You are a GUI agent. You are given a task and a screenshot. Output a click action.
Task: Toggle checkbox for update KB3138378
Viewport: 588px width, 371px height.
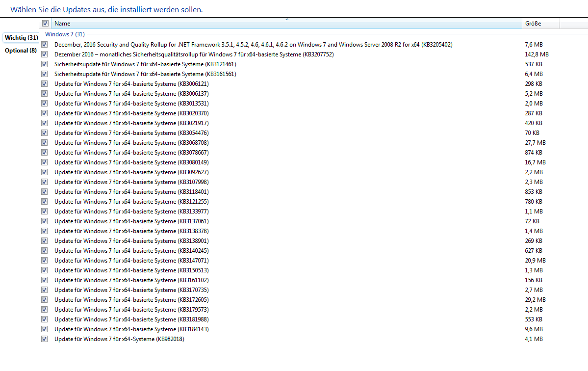tap(45, 231)
